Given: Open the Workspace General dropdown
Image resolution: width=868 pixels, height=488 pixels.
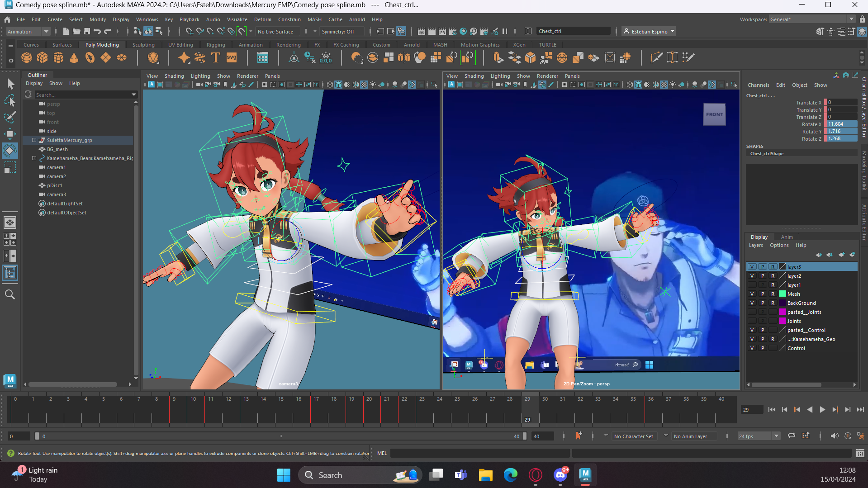Looking at the screenshot, I should pyautogui.click(x=812, y=19).
